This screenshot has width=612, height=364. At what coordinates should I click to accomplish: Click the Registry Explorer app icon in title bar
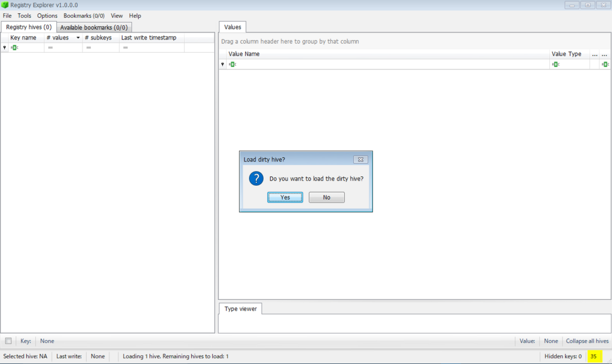pos(5,5)
